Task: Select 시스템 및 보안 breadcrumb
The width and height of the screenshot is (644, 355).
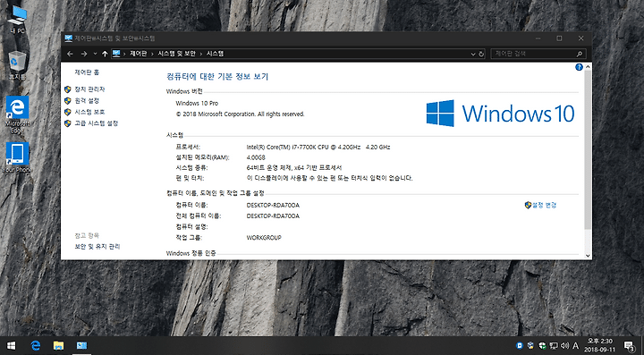Action: (x=176, y=54)
